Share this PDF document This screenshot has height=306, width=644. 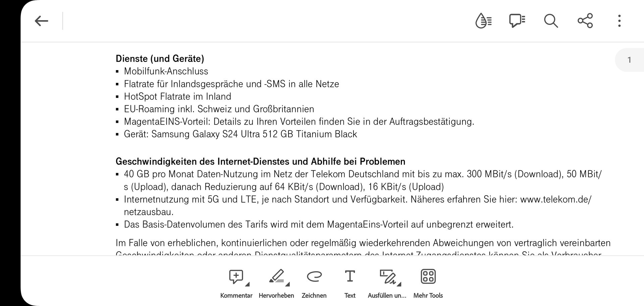[585, 21]
